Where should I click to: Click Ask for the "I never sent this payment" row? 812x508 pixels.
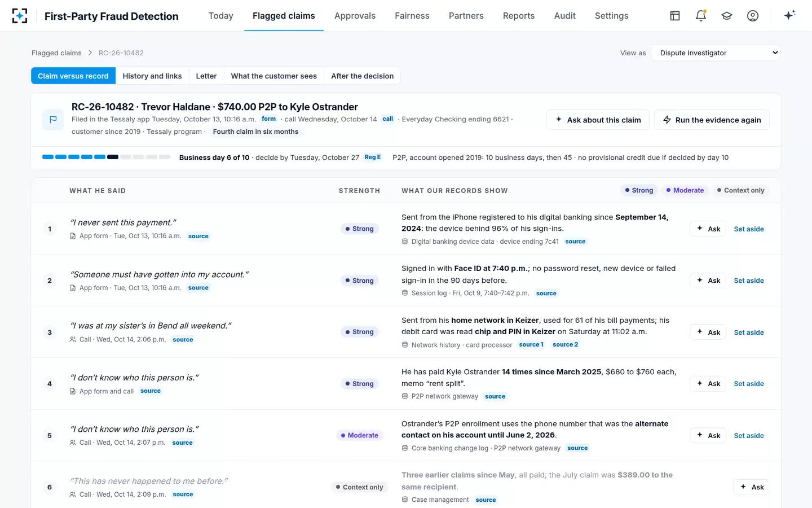tap(708, 229)
